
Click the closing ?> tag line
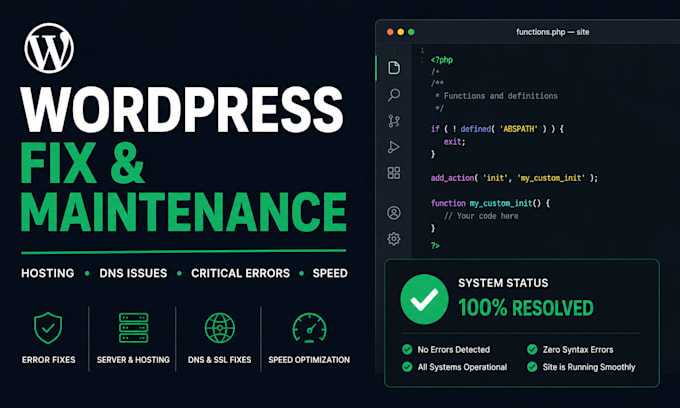435,246
